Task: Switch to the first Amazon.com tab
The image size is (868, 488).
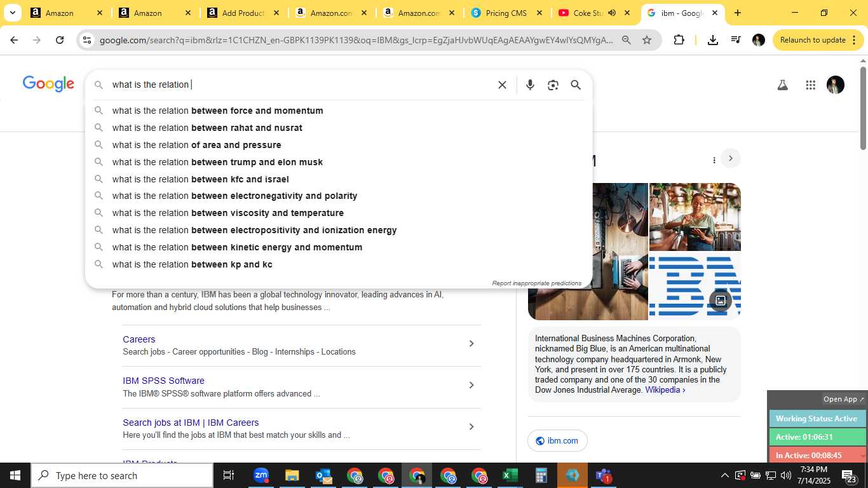Action: 330,13
